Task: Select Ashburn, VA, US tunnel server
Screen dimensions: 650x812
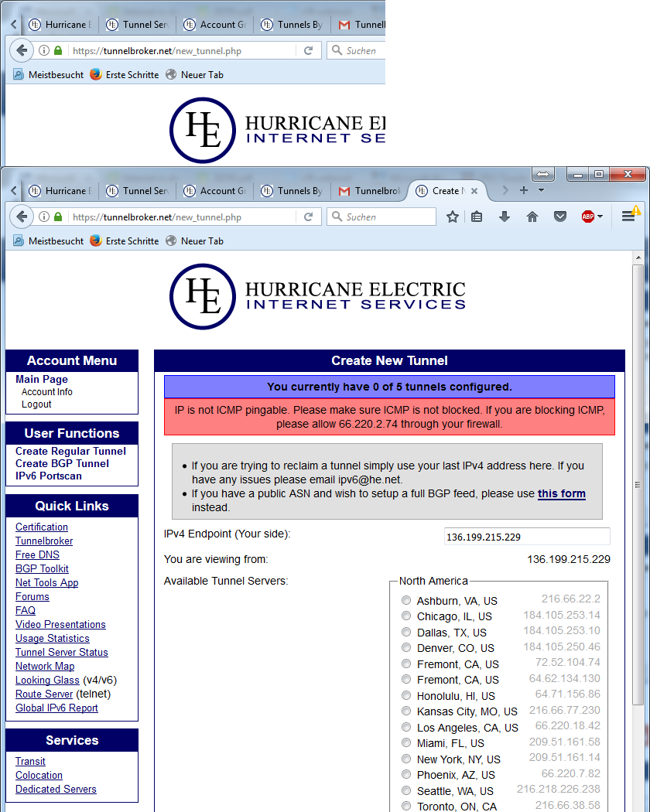Action: pos(406,600)
